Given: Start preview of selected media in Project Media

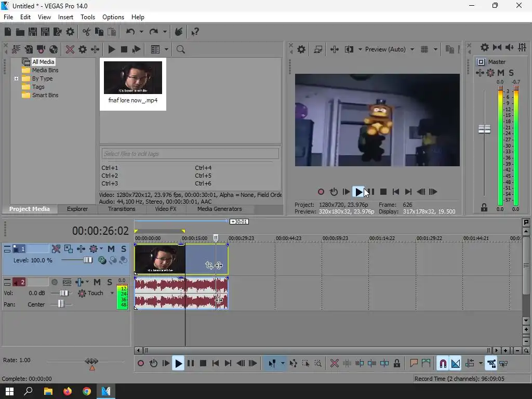Looking at the screenshot, I should [112, 49].
